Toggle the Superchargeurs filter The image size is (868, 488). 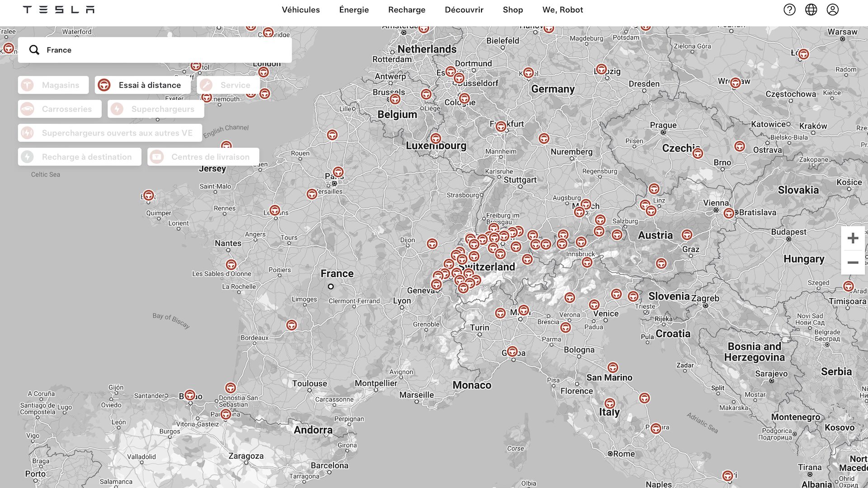[156, 109]
